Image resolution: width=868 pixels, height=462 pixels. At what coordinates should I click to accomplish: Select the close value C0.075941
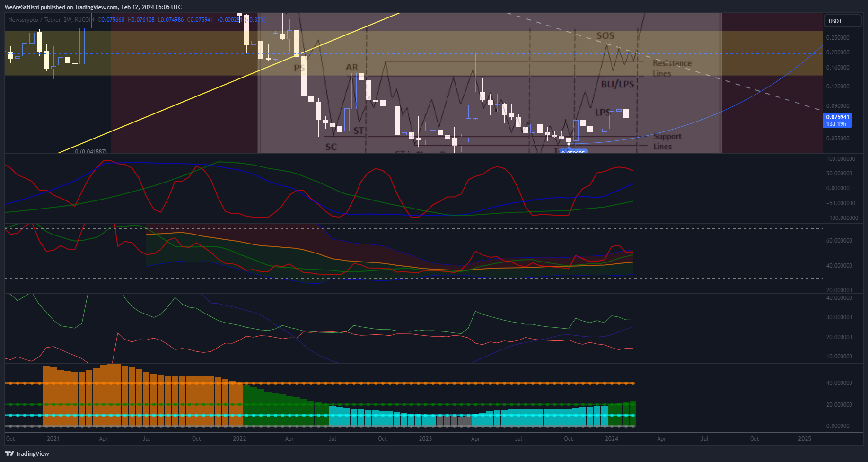(200, 20)
